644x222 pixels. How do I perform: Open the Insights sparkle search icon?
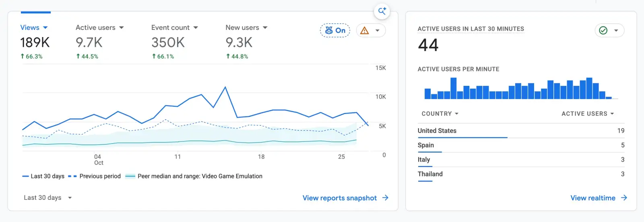coord(382,11)
